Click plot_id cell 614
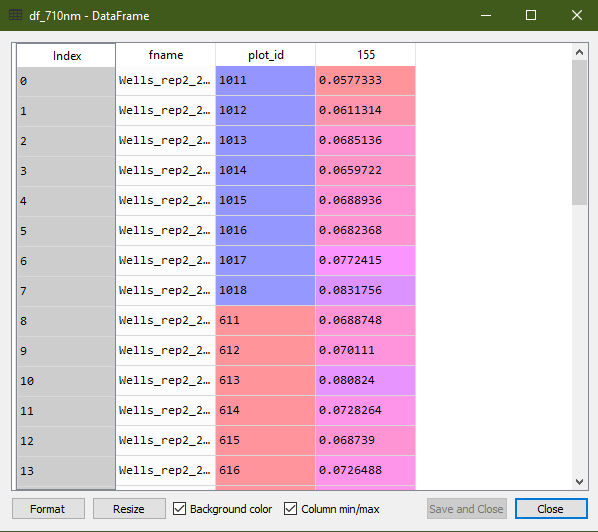 tap(265, 410)
